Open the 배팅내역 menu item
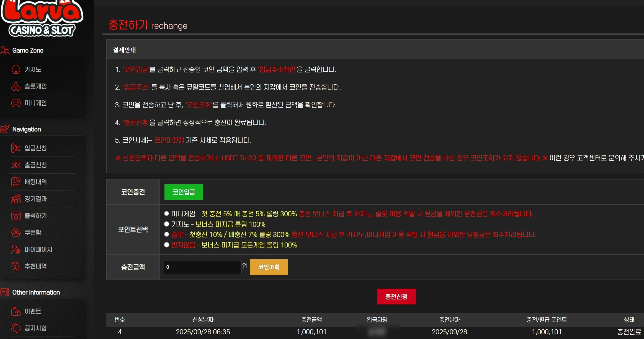The width and height of the screenshot is (644, 339). click(36, 182)
